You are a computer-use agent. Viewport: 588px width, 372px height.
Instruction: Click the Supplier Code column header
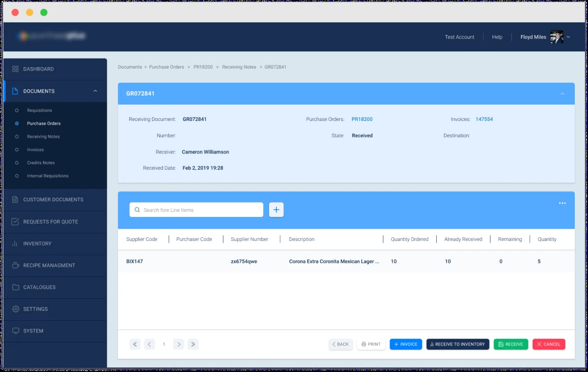point(142,239)
